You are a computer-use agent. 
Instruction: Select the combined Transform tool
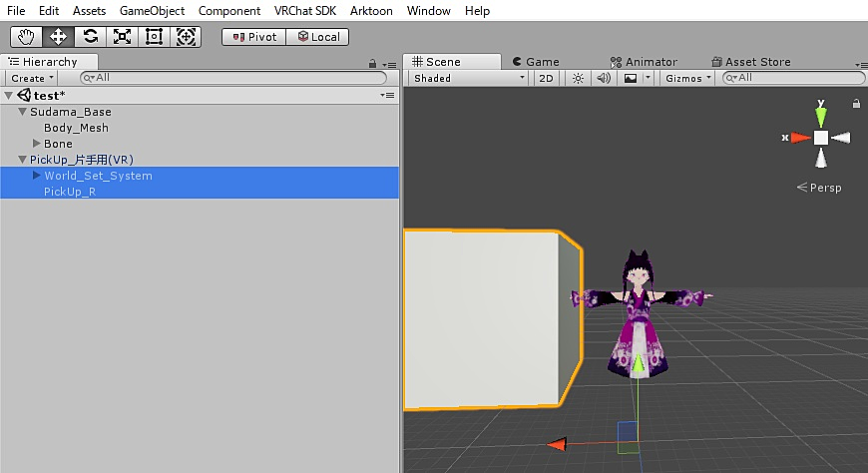click(186, 37)
